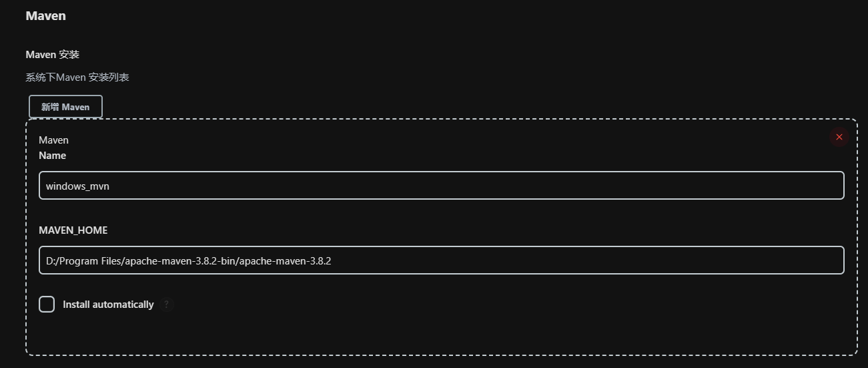Click the MAVEN_HOME field label
The height and width of the screenshot is (368, 868).
(73, 230)
